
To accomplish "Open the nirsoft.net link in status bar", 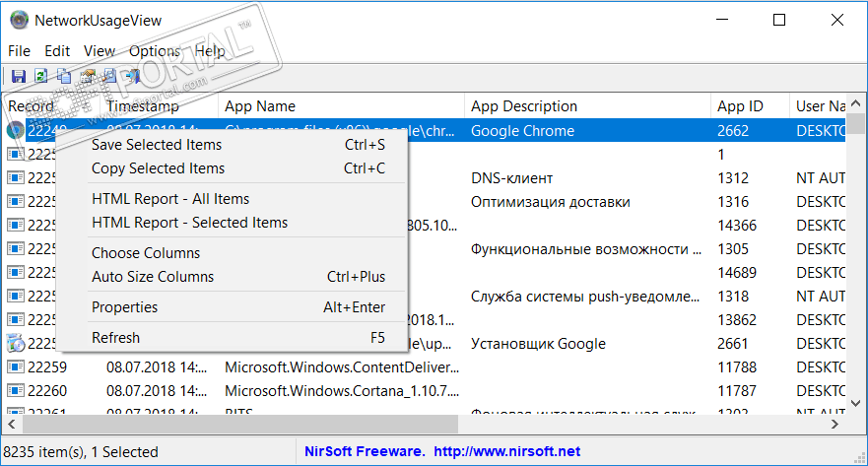I will click(x=506, y=452).
